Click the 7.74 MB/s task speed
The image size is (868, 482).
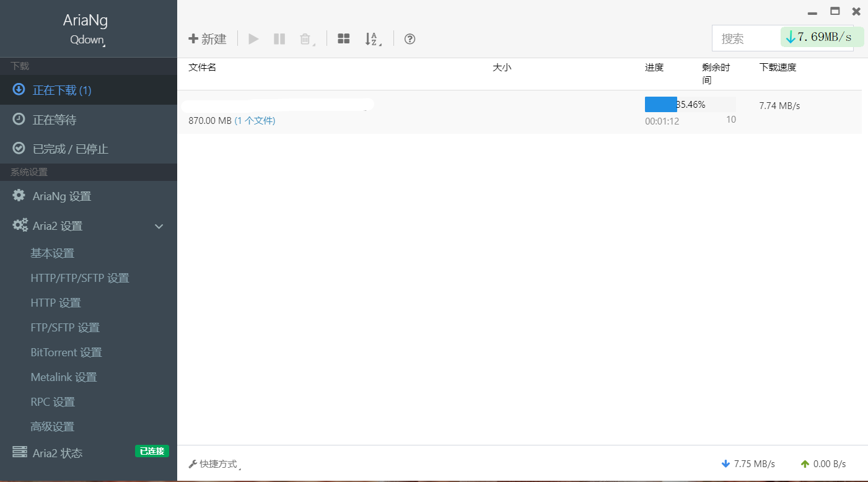click(x=779, y=106)
